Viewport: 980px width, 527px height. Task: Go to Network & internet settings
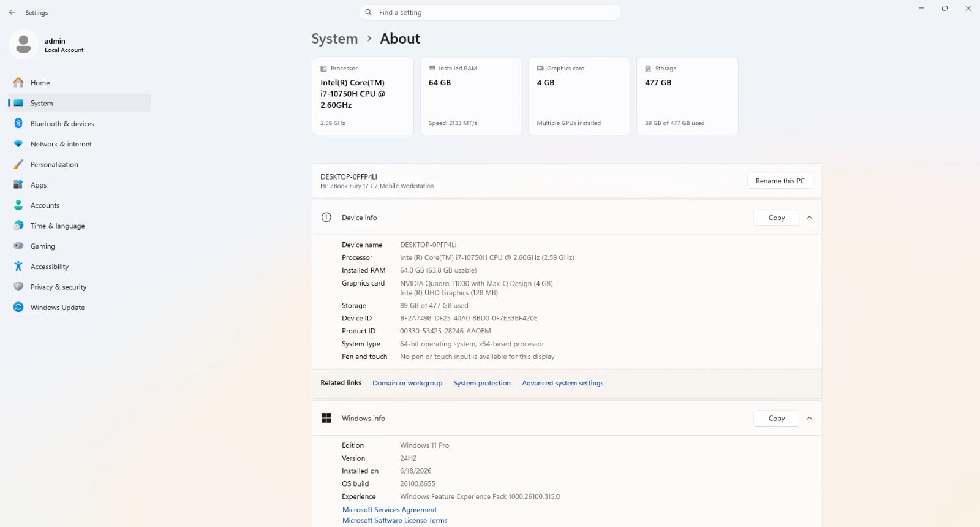click(80, 144)
